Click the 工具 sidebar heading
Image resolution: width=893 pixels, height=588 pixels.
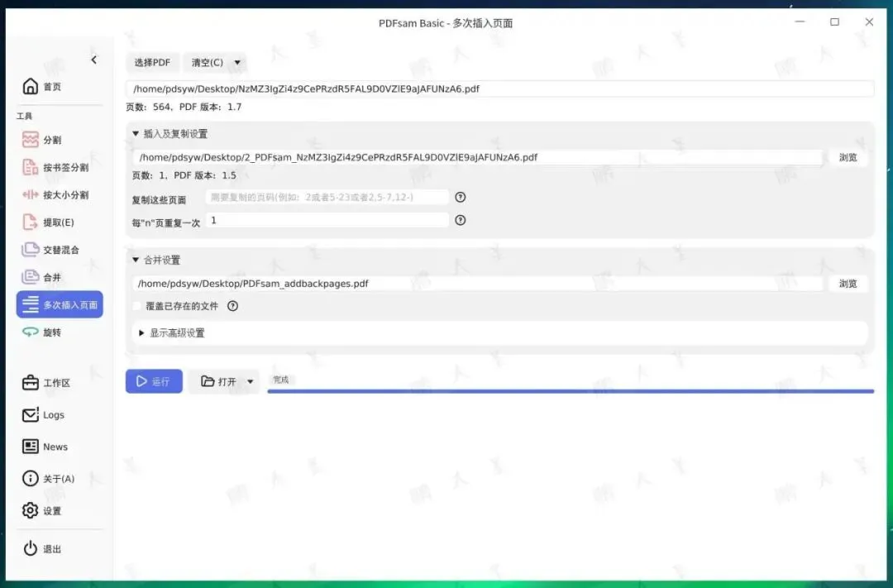tap(25, 116)
